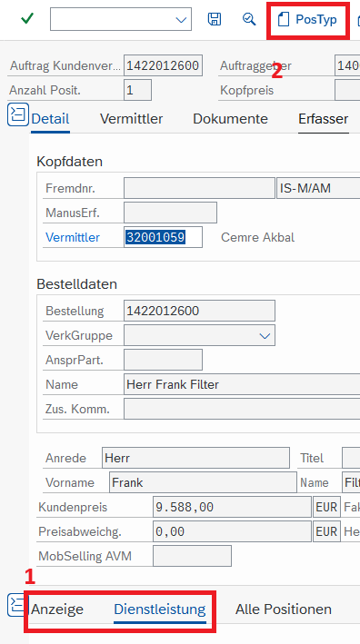
Task: Expand the VerkGruppe dropdown
Action: point(265,335)
